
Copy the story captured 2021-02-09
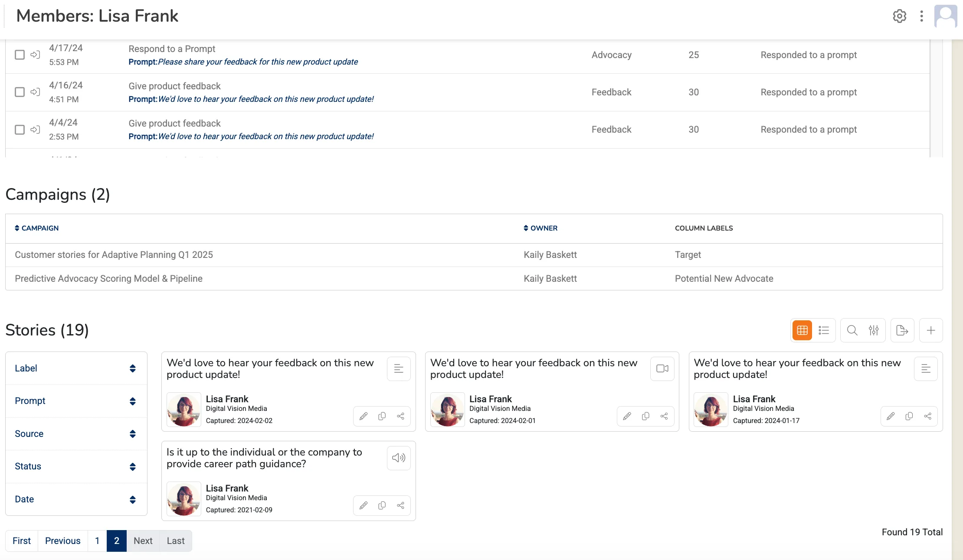point(382,505)
